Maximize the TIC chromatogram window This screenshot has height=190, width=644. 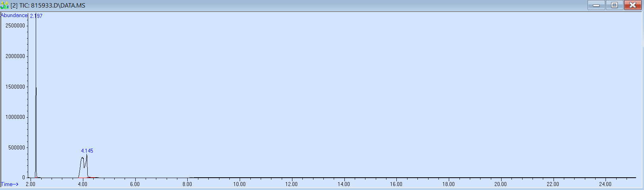[x=614, y=5]
